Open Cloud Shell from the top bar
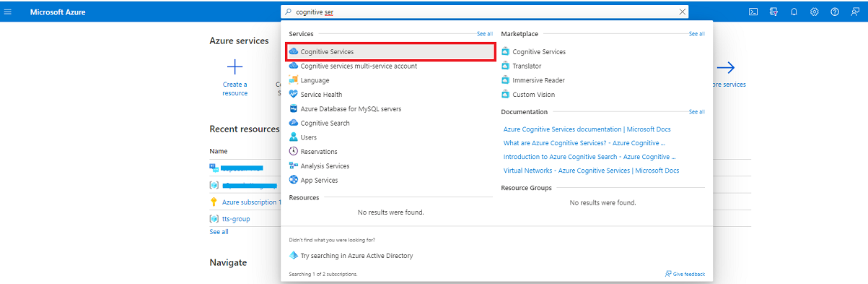The width and height of the screenshot is (868, 284). click(x=753, y=12)
